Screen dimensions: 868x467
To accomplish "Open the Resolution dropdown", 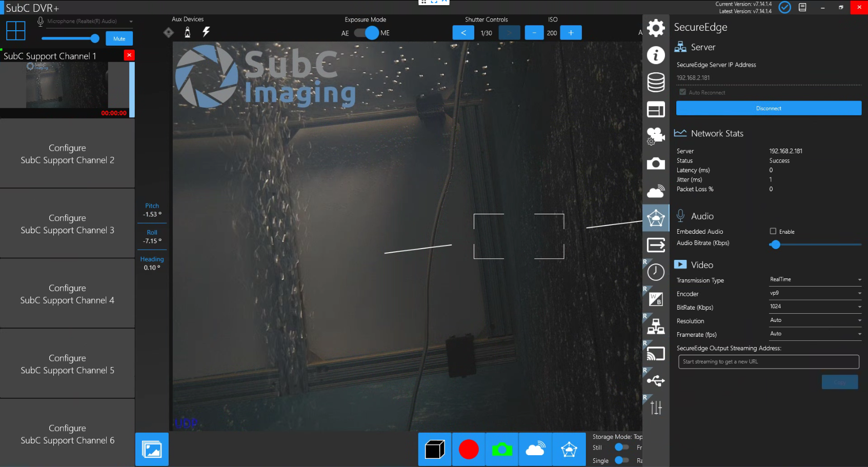I will click(x=815, y=321).
